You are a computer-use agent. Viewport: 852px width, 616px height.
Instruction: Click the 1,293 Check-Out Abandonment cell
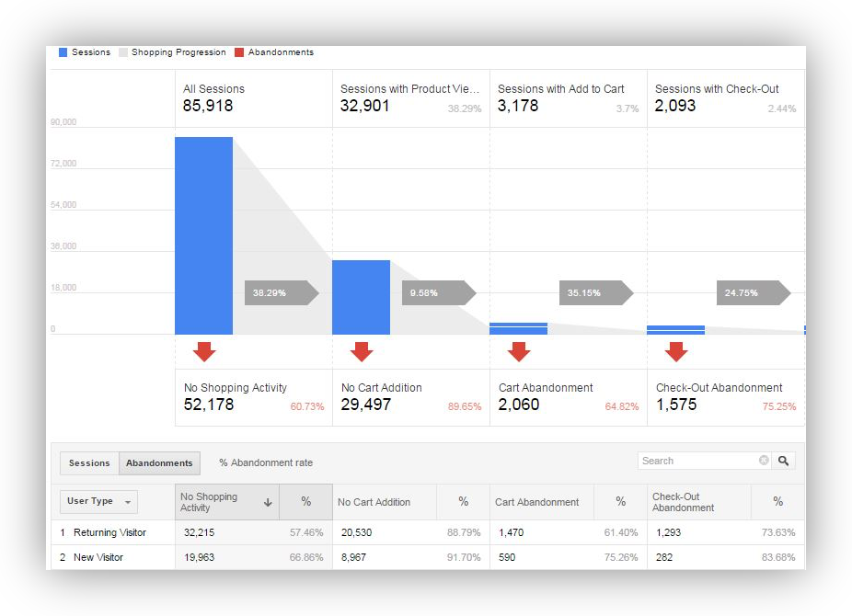click(x=668, y=532)
